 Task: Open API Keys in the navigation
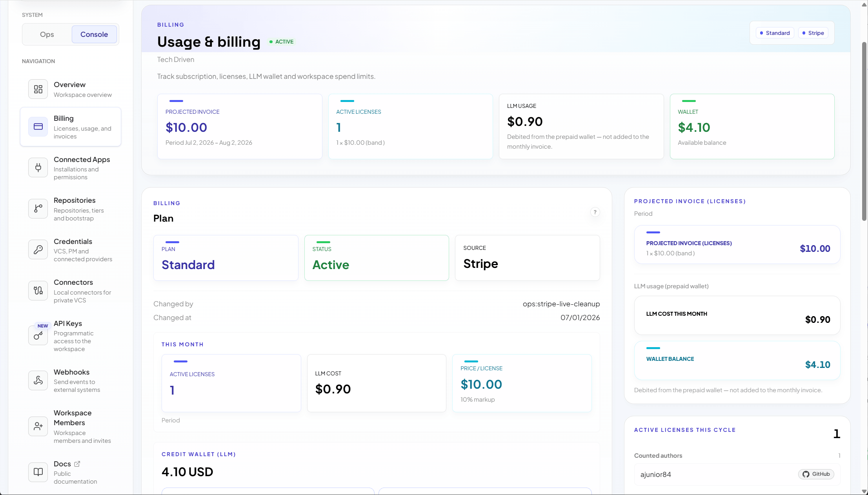pyautogui.click(x=71, y=336)
